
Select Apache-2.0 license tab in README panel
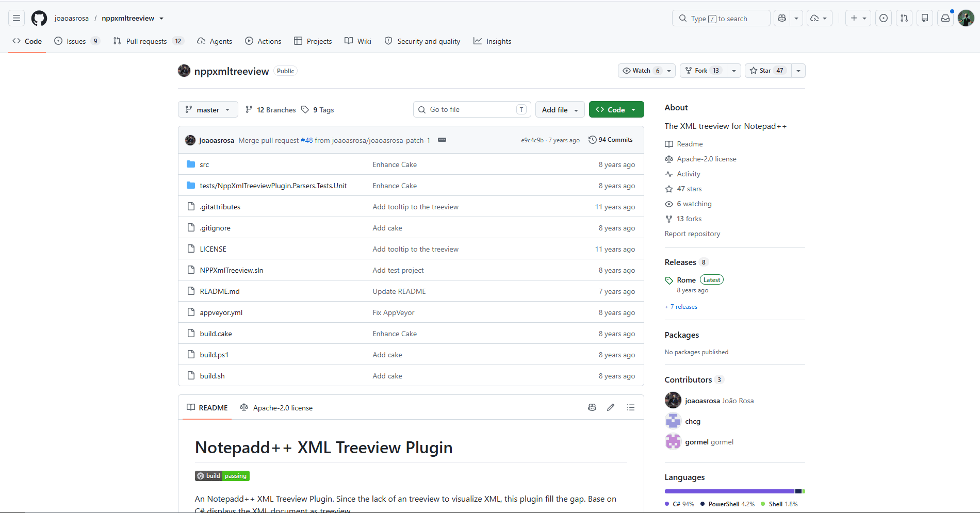click(x=276, y=408)
